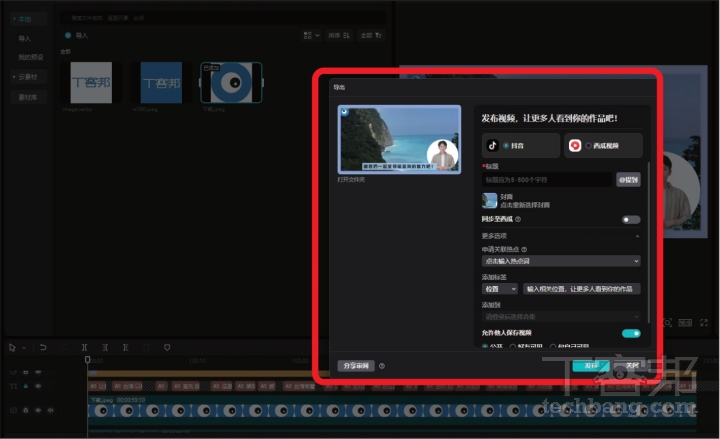This screenshot has width=720, height=439.
Task: Select the pointer selection tool
Action: [12, 348]
